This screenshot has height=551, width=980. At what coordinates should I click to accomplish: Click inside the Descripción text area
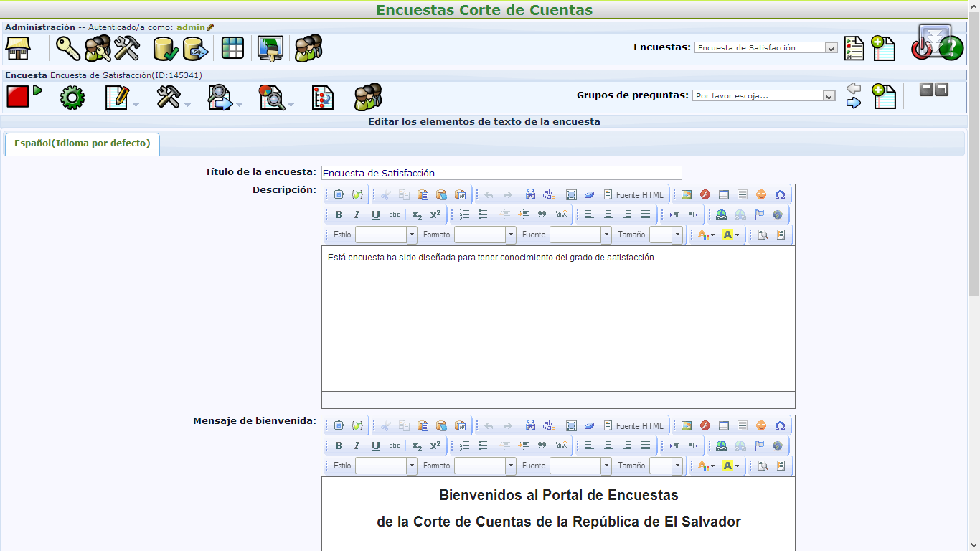point(558,319)
